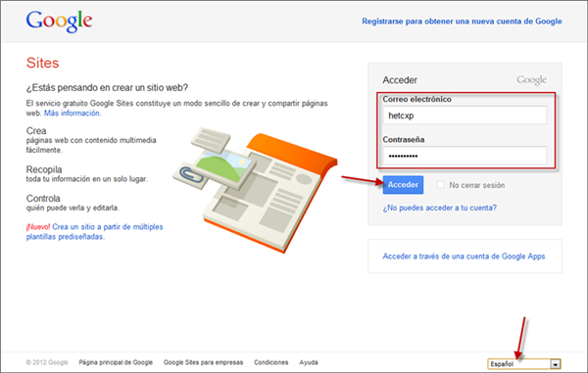Click the ¿Estás pensando en crear un sitio web? heading
Image resolution: width=588 pixels, height=373 pixels.
tap(107, 88)
